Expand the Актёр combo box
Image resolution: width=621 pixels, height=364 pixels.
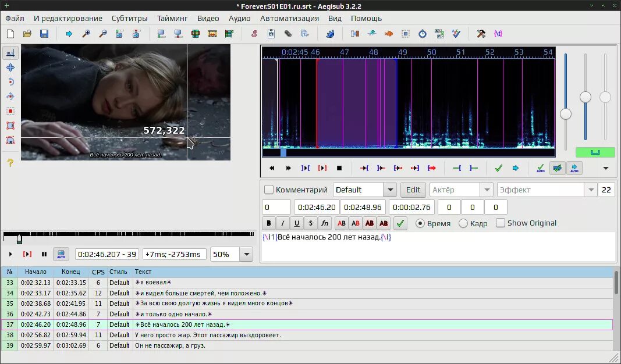click(x=487, y=190)
